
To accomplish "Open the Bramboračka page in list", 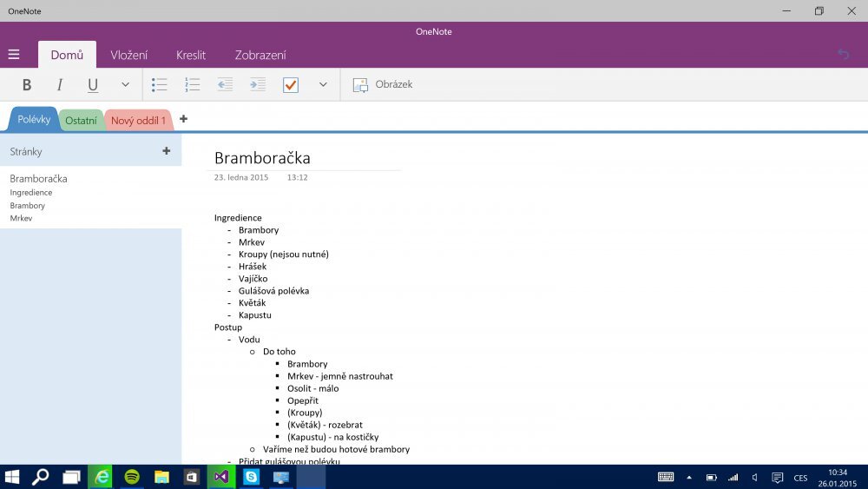I will pyautogui.click(x=91, y=197).
